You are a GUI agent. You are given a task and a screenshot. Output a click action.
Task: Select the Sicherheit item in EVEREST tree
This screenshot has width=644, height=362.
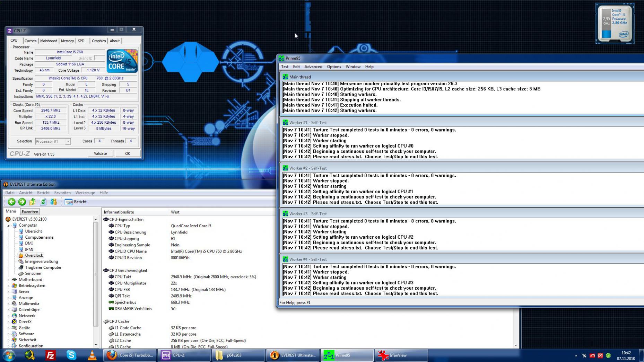[x=27, y=340]
